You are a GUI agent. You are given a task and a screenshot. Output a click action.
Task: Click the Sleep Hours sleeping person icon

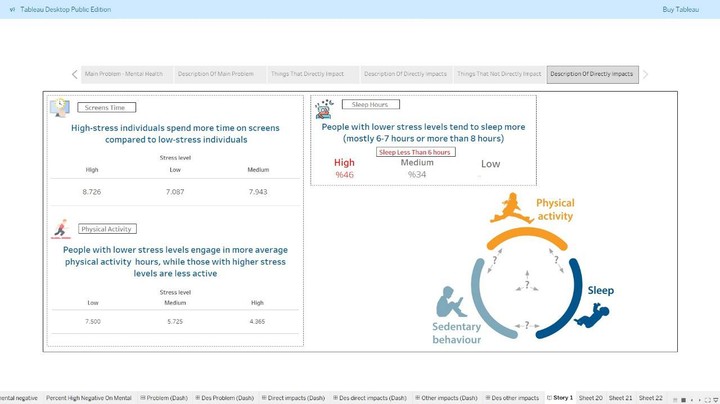coord(324,109)
